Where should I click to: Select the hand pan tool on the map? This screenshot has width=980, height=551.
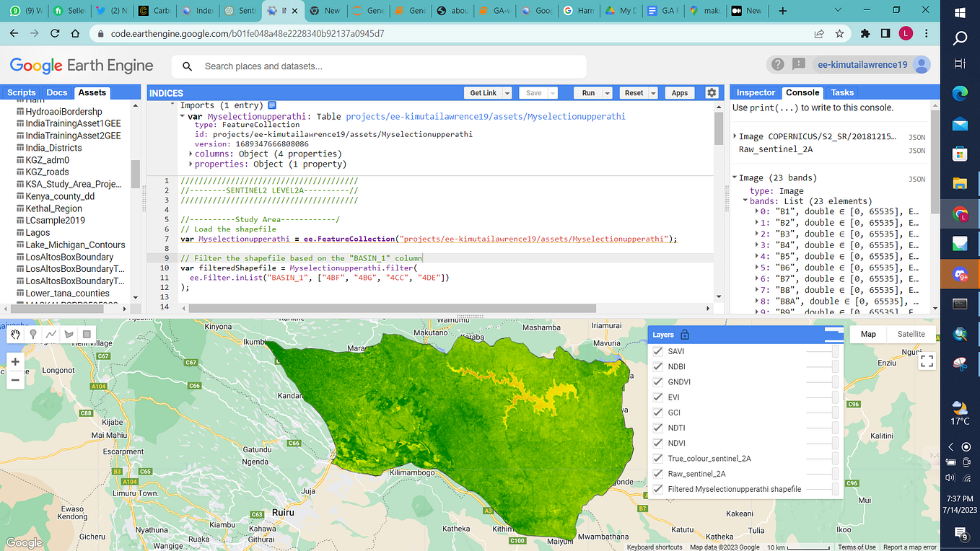pos(15,334)
